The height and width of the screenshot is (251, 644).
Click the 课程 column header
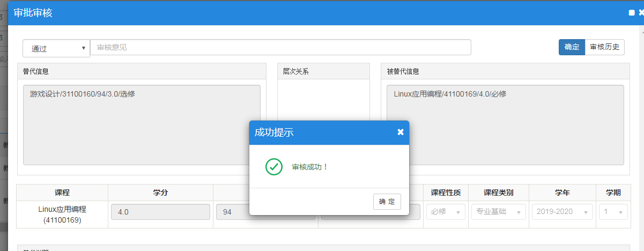click(x=62, y=193)
